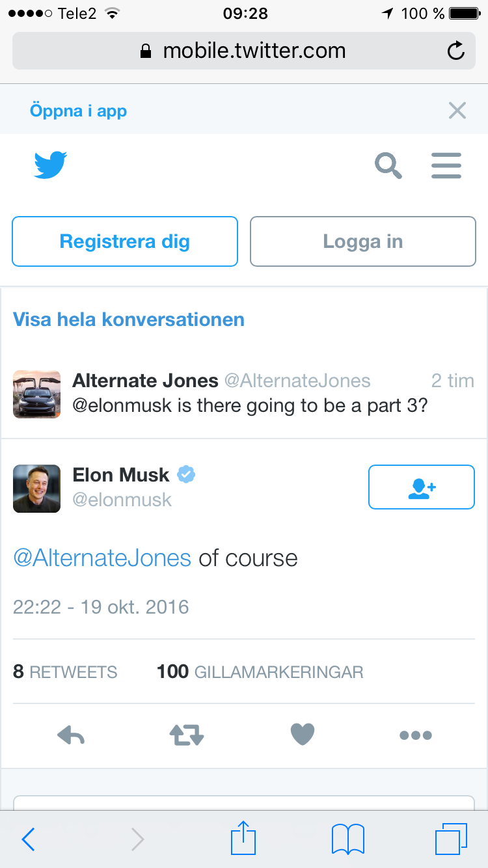Open the three-dot more options
Viewport: 488px width, 868px height.
[x=416, y=735]
